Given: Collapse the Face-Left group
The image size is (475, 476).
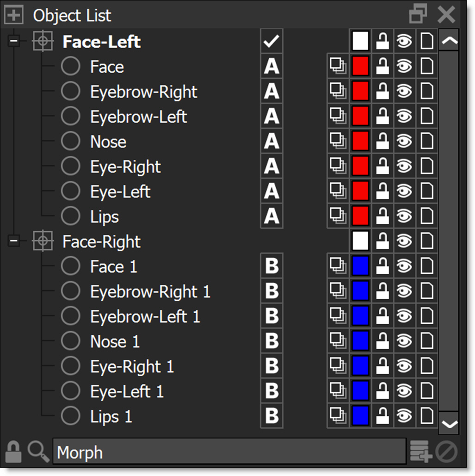Looking at the screenshot, I should pos(14,42).
